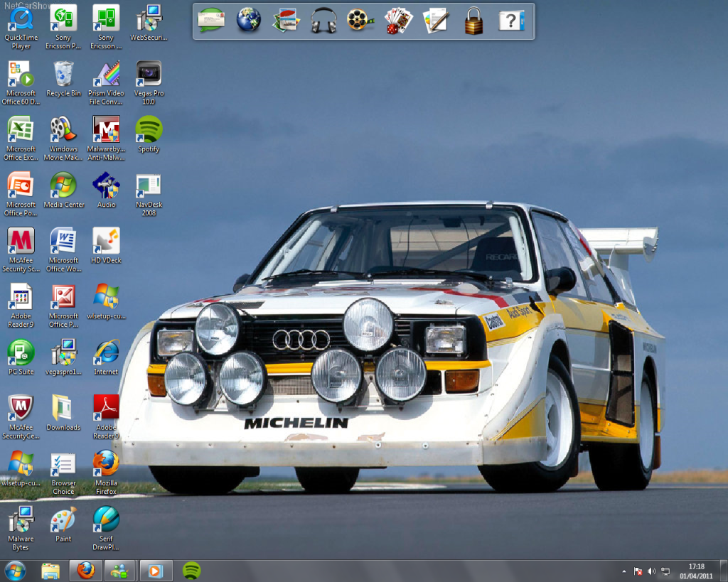Open the HD VDeck shortcut
The width and height of the screenshot is (728, 582).
pos(107,247)
